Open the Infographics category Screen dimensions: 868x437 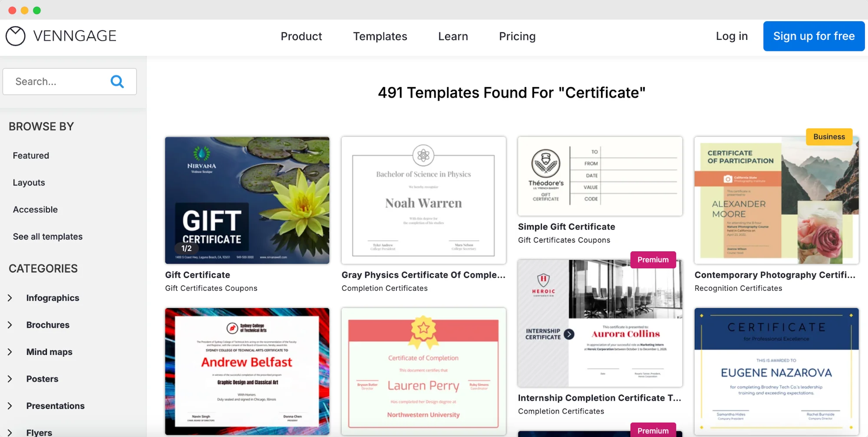click(53, 298)
